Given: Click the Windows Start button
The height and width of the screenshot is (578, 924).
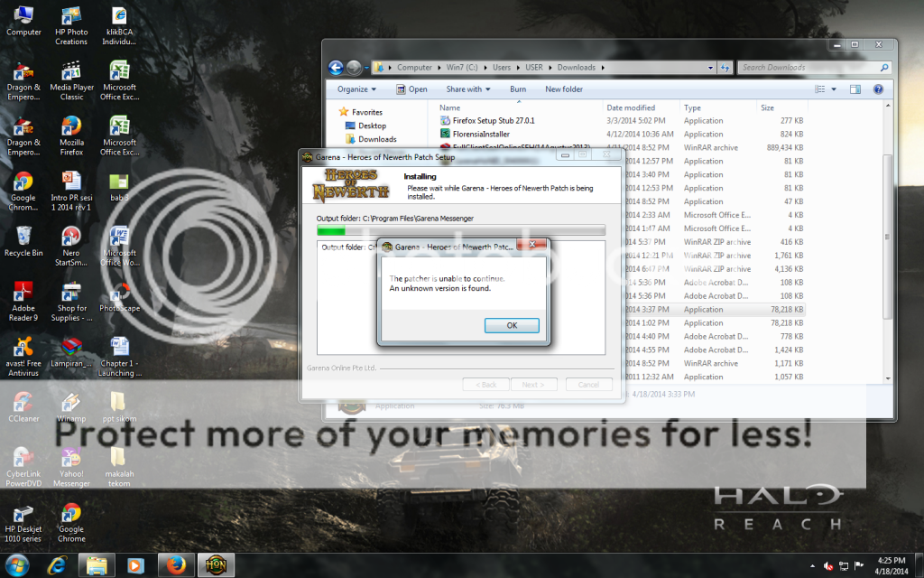Looking at the screenshot, I should coord(16,566).
